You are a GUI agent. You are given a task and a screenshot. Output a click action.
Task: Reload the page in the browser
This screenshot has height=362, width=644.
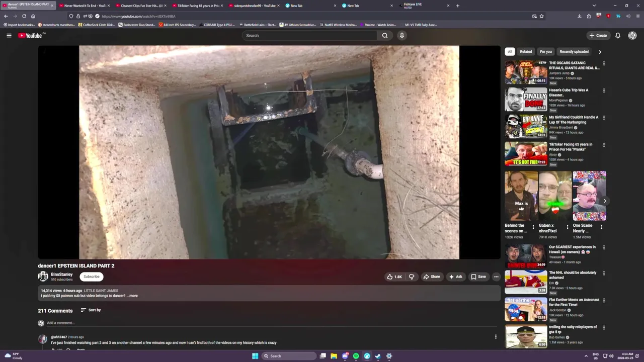coord(24,16)
